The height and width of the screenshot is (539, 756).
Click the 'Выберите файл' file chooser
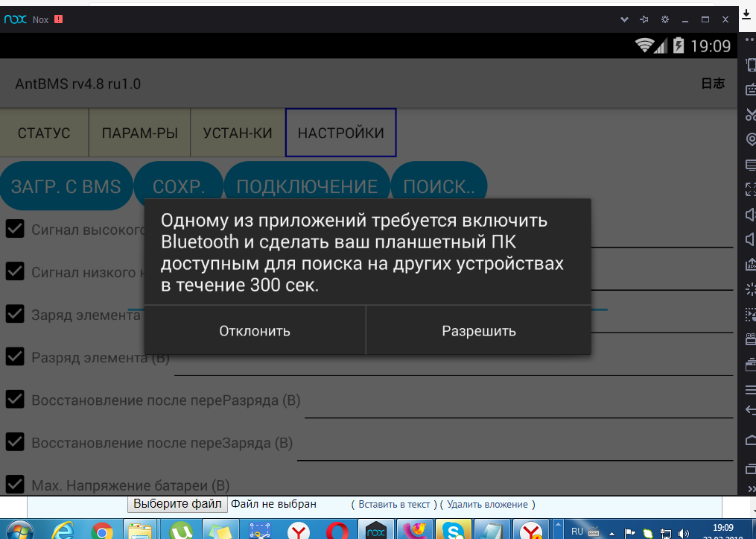[x=177, y=504]
